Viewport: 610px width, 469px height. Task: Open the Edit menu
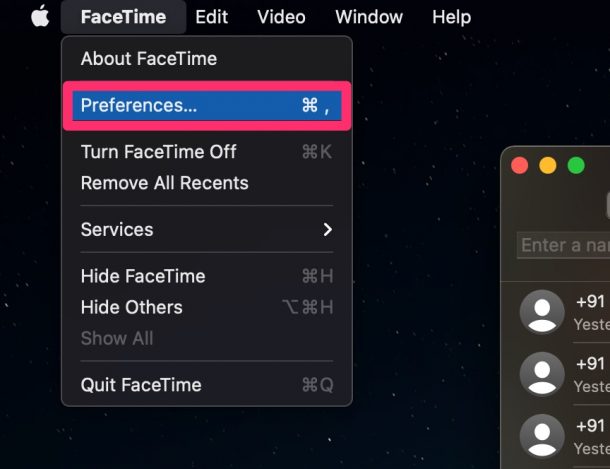pyautogui.click(x=212, y=17)
